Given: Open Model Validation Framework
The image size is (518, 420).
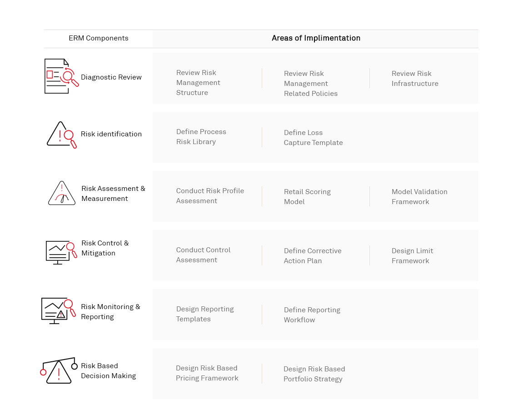Looking at the screenshot, I should click(419, 197).
